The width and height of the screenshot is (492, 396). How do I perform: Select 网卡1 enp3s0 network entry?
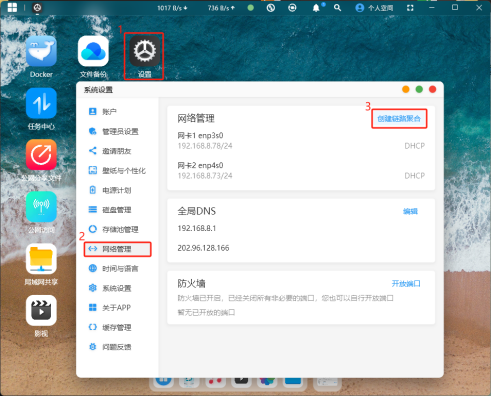301,141
